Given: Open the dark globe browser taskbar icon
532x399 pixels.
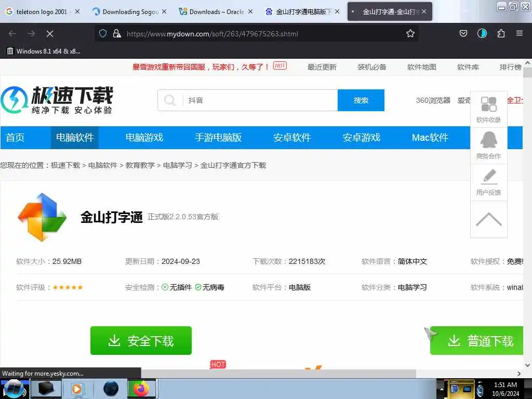Looking at the screenshot, I should [x=111, y=389].
